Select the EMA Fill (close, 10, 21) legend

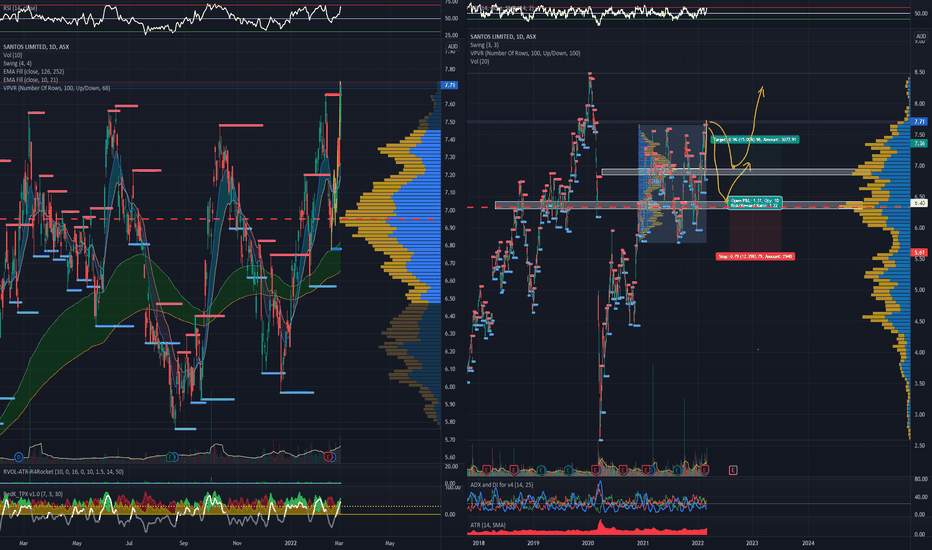pos(30,80)
